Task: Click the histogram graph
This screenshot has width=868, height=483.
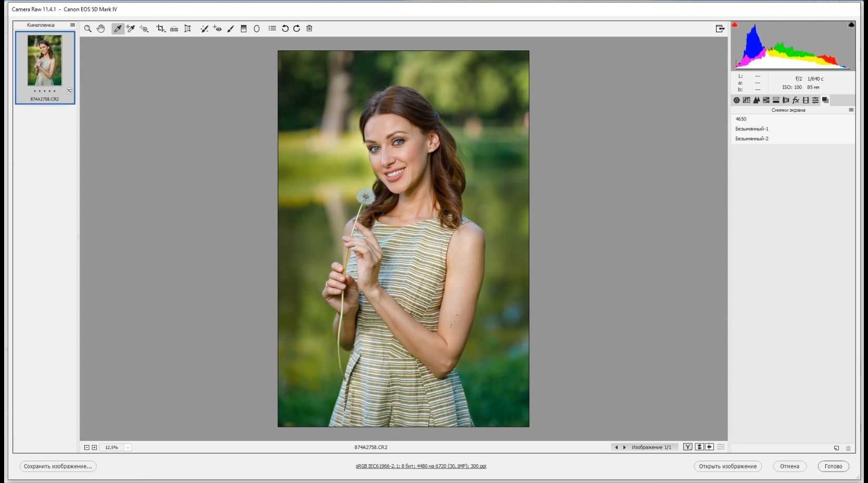Action: click(x=793, y=46)
